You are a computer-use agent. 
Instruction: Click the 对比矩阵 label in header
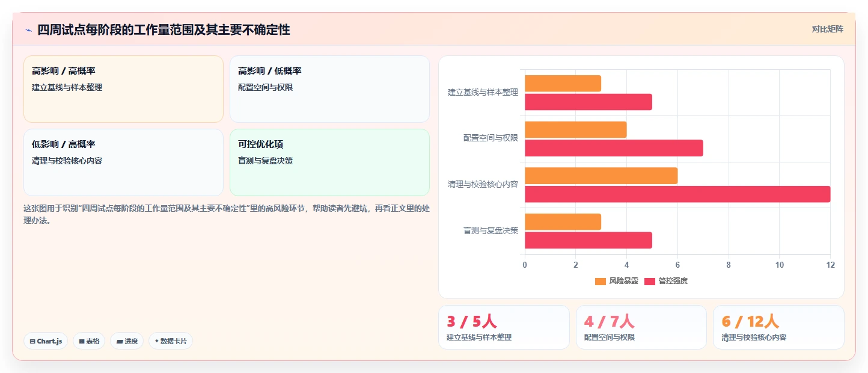pos(828,29)
